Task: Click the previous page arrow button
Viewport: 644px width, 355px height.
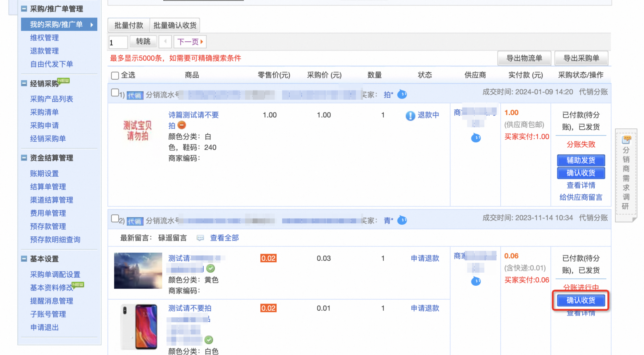Action: tap(165, 42)
